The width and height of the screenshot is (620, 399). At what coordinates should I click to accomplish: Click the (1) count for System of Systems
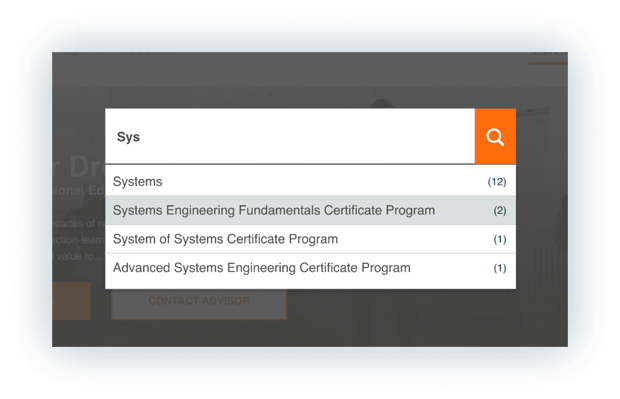coord(500,239)
